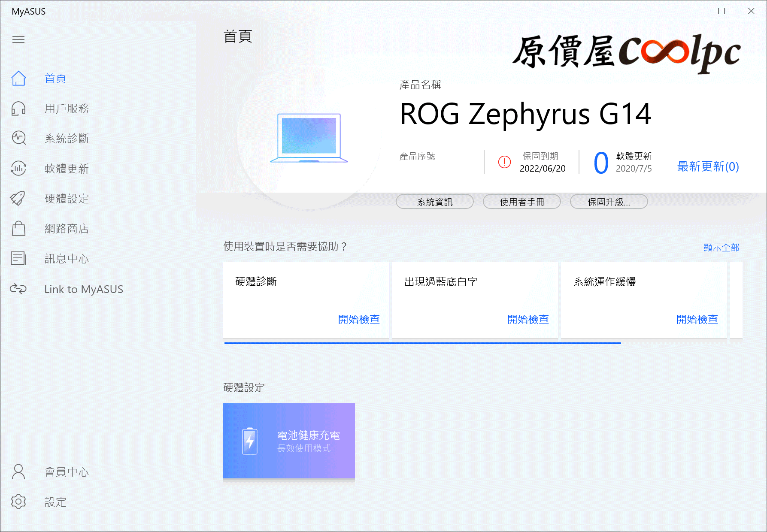Maximize the MyASUS window

click(722, 11)
